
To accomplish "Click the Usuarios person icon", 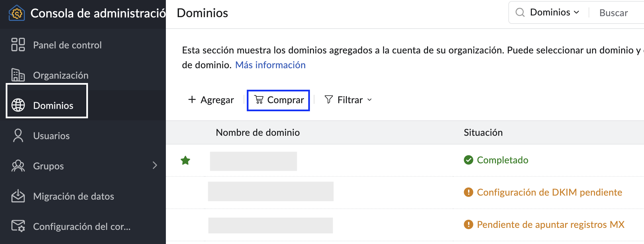I will click(18, 135).
